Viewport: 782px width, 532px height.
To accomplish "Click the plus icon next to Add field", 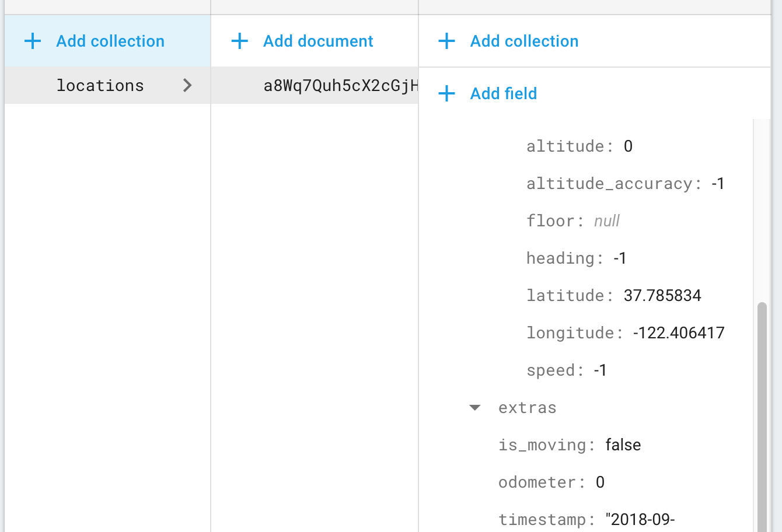I will [x=446, y=93].
